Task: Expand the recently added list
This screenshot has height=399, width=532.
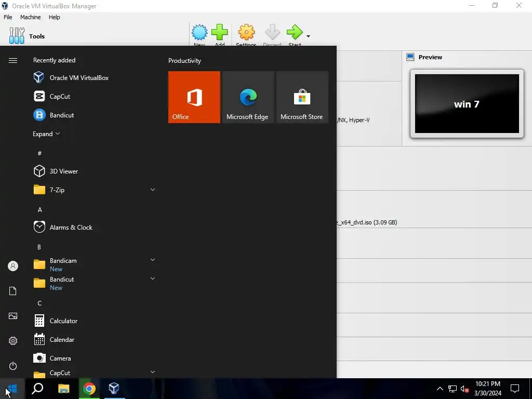Action: point(46,134)
